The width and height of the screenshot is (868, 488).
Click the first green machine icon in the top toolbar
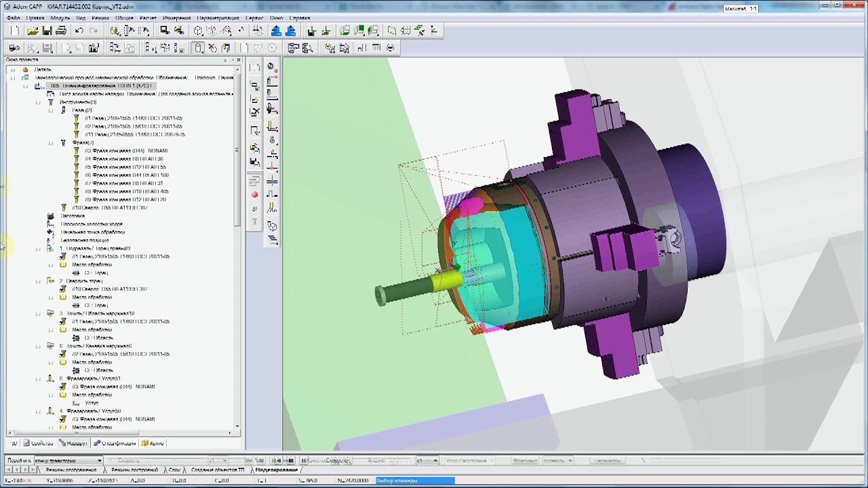coord(311,30)
